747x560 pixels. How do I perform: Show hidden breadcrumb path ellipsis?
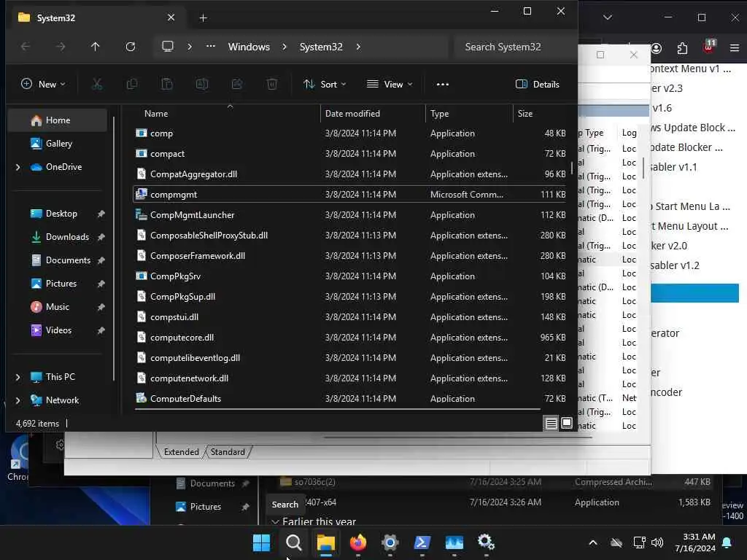(x=211, y=47)
